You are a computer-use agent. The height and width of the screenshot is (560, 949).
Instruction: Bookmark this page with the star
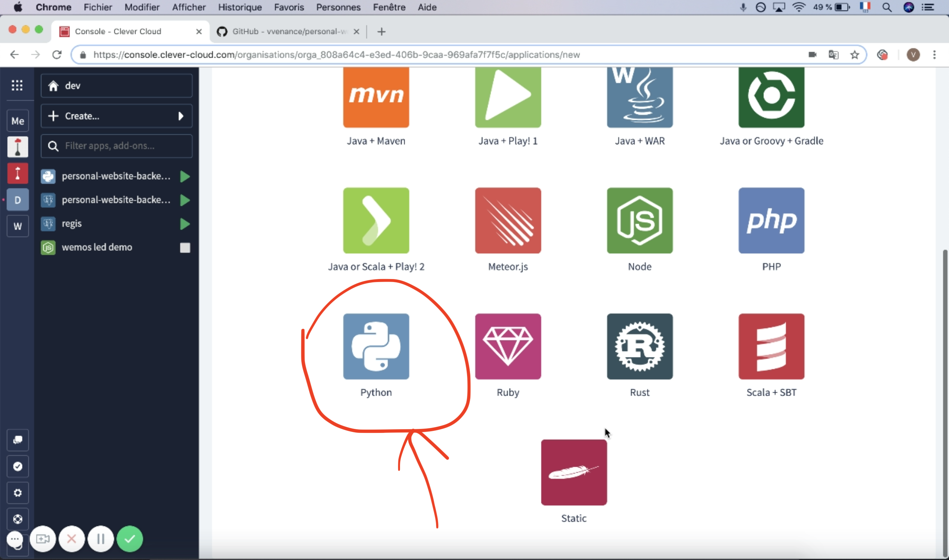[x=855, y=55]
